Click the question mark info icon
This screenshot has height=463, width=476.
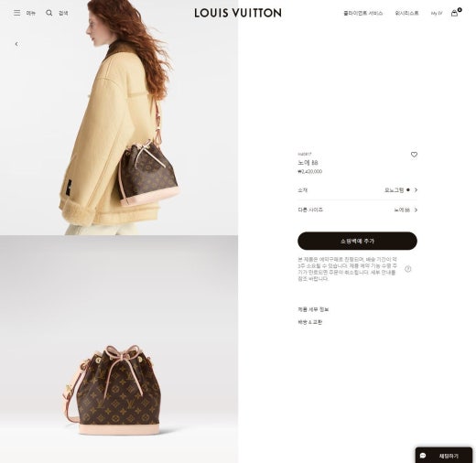[x=408, y=269]
